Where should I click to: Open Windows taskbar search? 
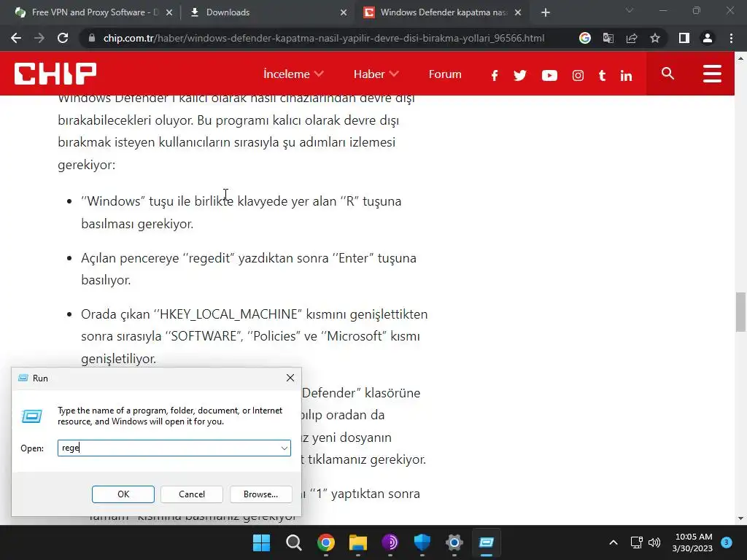pos(293,542)
